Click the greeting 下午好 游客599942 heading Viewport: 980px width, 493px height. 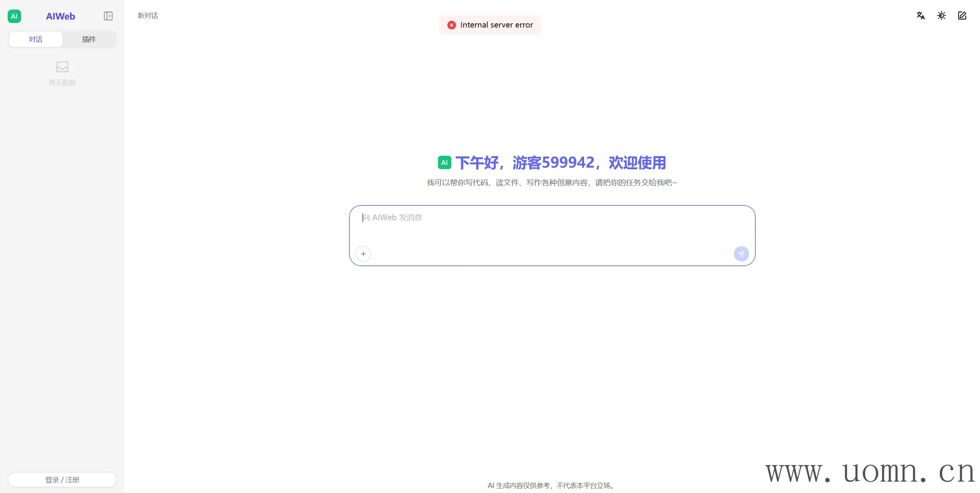click(560, 163)
